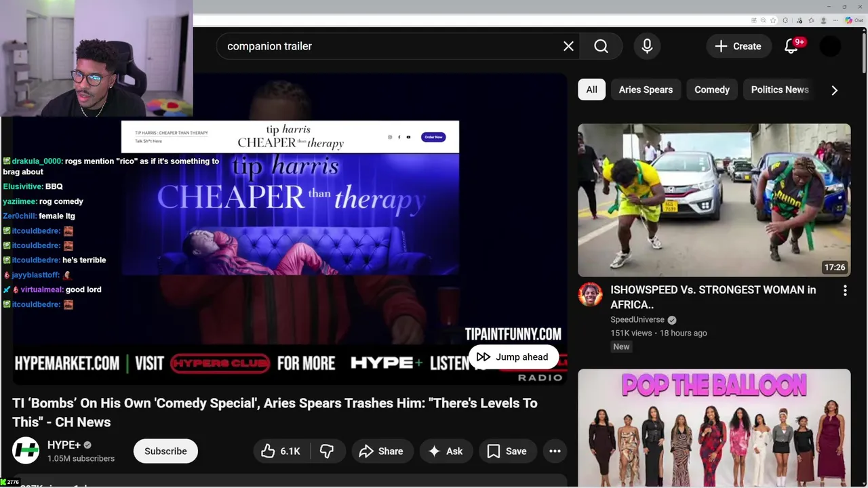
Task: Subscribe to HYPE+ channel
Action: tap(165, 451)
